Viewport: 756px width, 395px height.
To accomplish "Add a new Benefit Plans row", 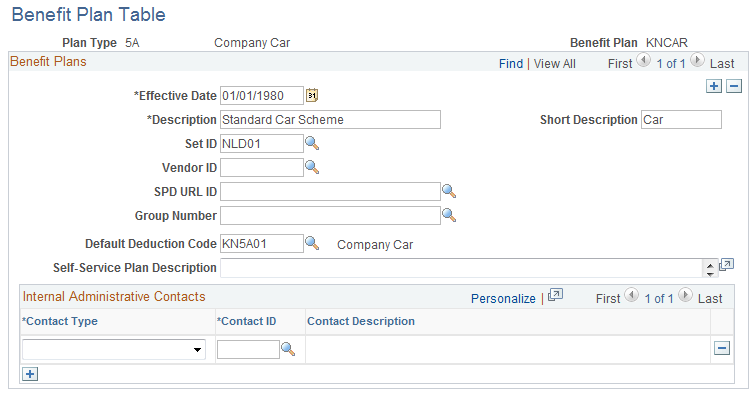I will pos(714,86).
